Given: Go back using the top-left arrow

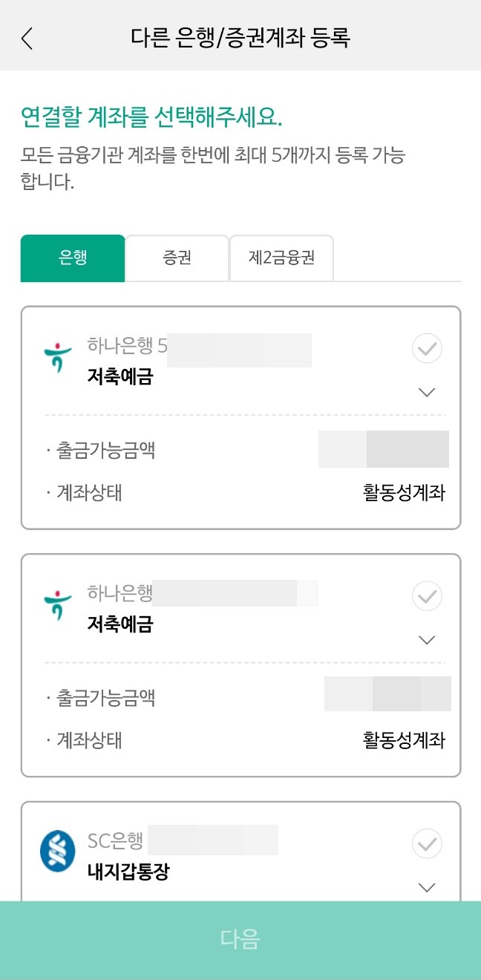Looking at the screenshot, I should (27, 38).
